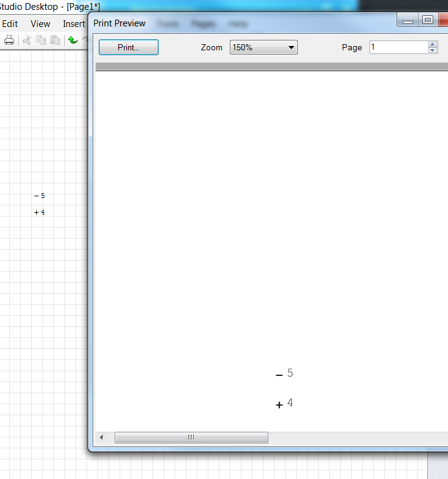Click inside the Page number field
This screenshot has height=479, width=448.
(398, 47)
